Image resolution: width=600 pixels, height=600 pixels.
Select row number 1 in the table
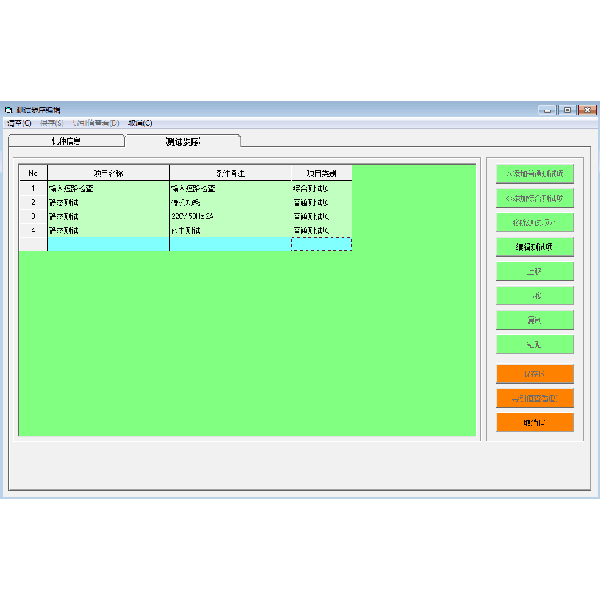(x=33, y=188)
